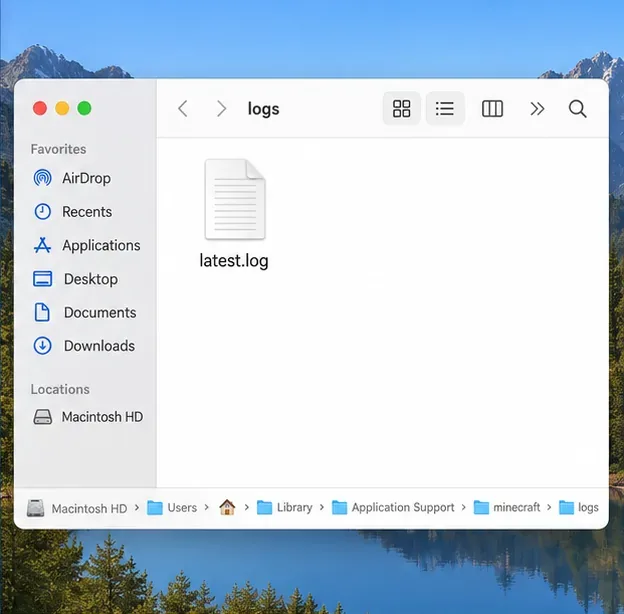The height and width of the screenshot is (614, 624).
Task: Click Application Support folder icon in path bar
Action: point(339,508)
